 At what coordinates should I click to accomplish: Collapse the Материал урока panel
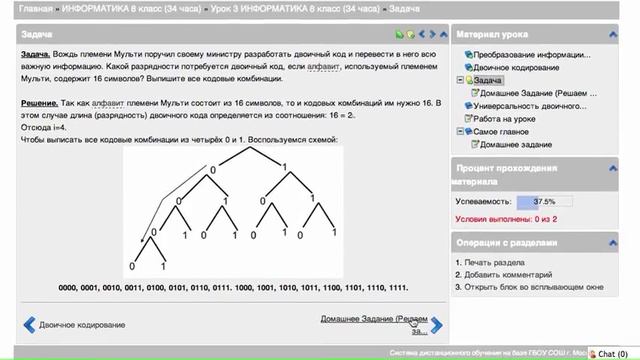(x=613, y=34)
